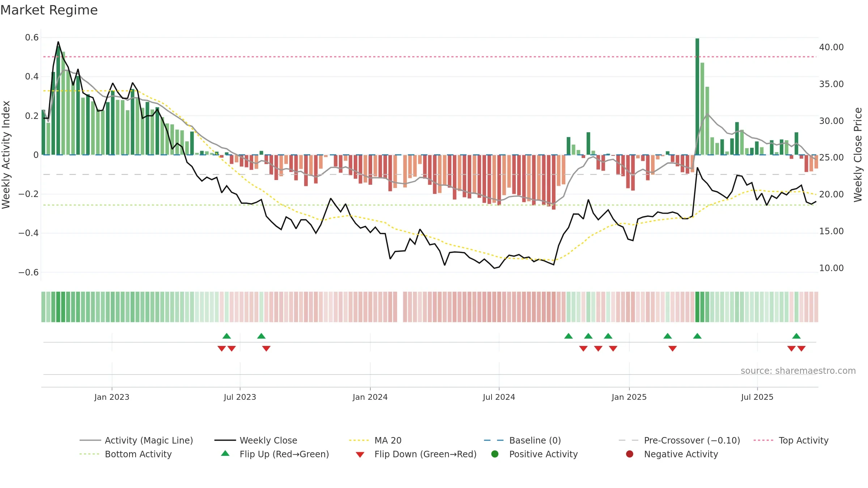Click the Positive Activity green circle icon
868x488 pixels.
pos(495,454)
